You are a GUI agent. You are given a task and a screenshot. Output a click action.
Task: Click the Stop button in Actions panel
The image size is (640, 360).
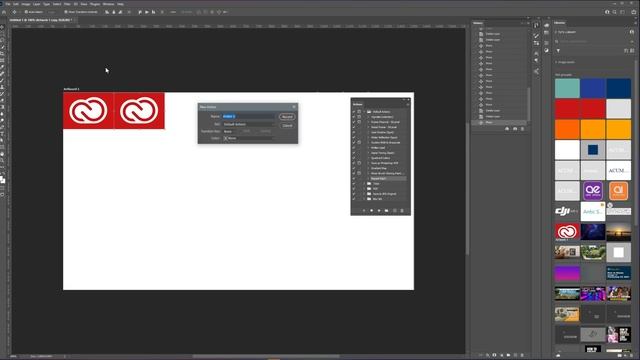[364, 211]
